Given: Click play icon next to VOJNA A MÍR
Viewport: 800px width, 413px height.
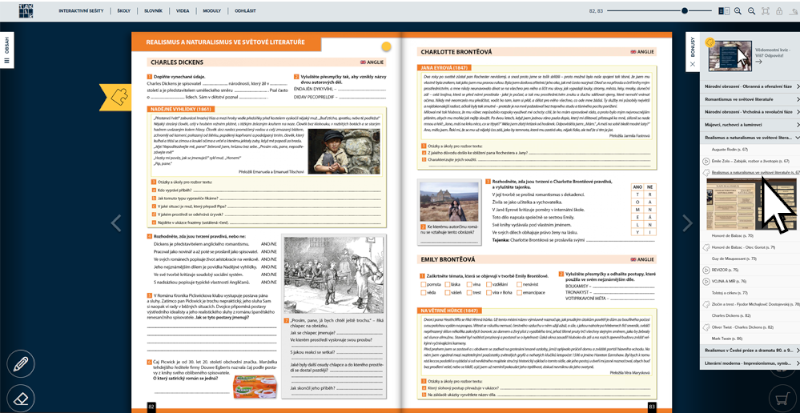Looking at the screenshot, I should point(706,281).
